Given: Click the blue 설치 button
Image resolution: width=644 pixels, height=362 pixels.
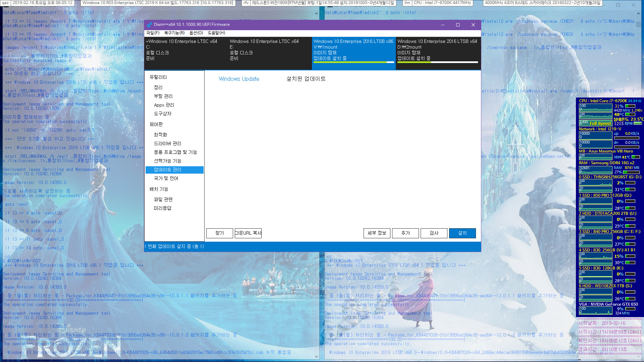Looking at the screenshot, I should 463,233.
